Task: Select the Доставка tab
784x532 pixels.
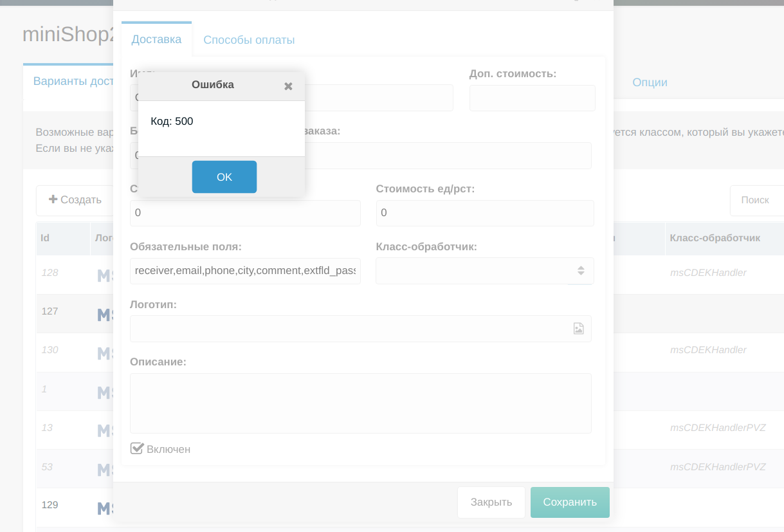Action: pos(156,40)
